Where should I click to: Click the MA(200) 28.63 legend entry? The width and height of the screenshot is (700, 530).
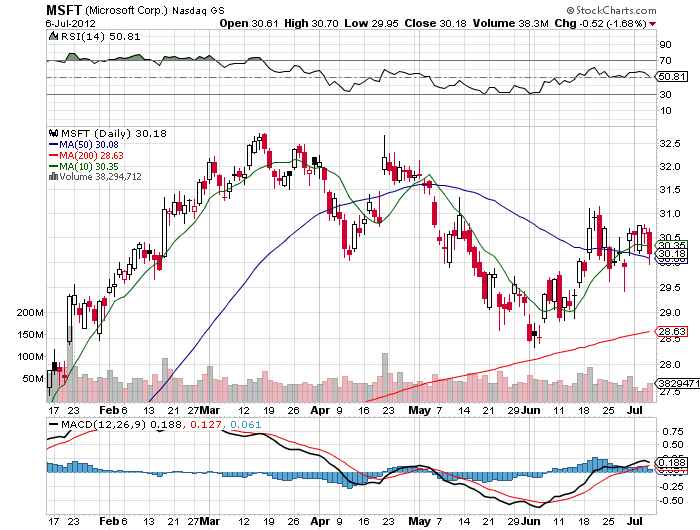[92, 155]
